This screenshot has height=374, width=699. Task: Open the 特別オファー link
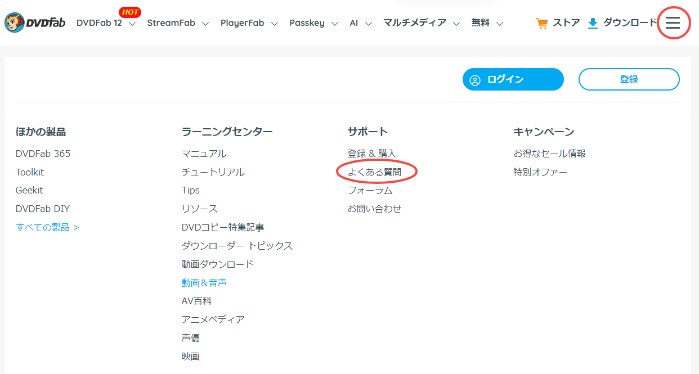(540, 172)
